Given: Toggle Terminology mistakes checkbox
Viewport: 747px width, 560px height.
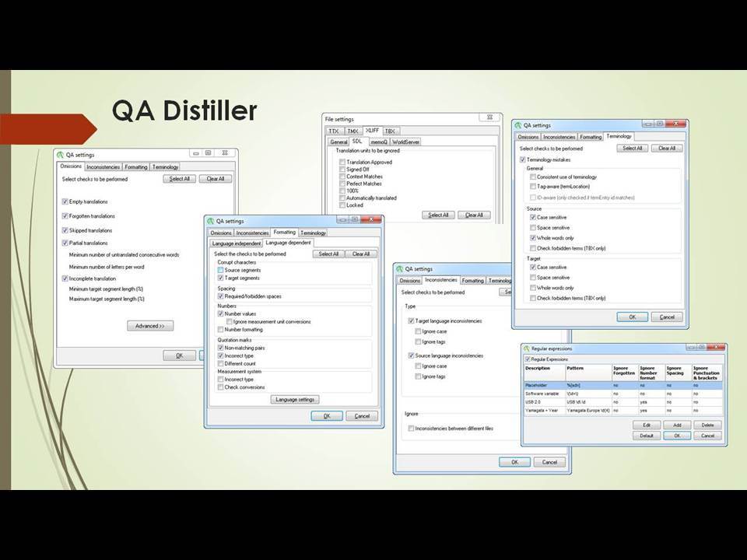Looking at the screenshot, I should (523, 159).
